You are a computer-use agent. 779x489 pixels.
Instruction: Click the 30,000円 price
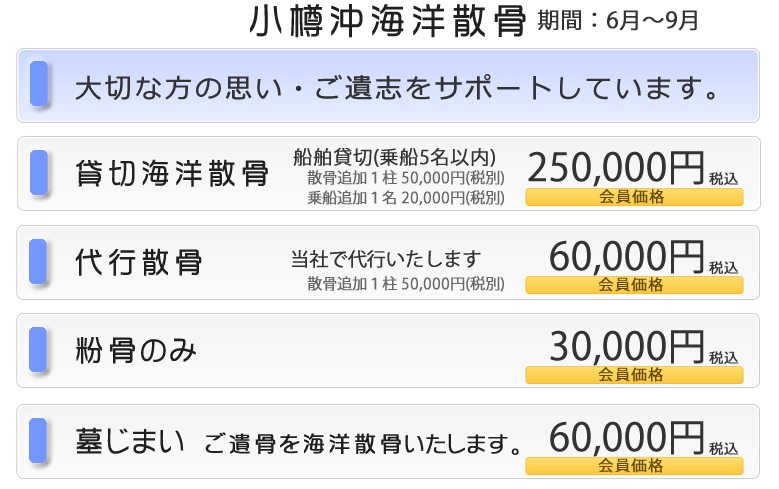[627, 346]
